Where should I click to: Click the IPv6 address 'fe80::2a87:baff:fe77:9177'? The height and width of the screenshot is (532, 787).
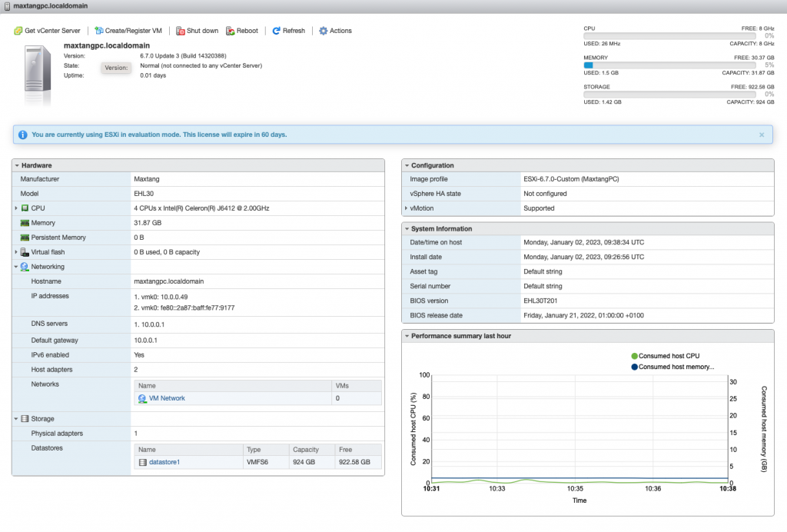coord(198,308)
